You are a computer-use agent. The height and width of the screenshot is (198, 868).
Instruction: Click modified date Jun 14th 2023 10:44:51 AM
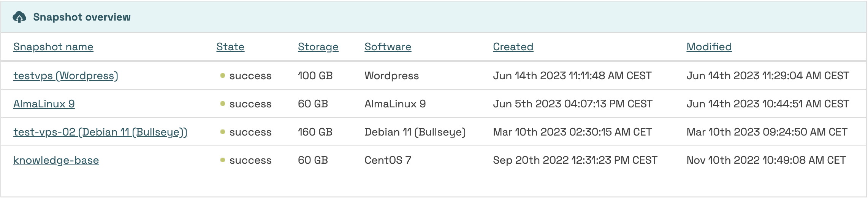[768, 104]
